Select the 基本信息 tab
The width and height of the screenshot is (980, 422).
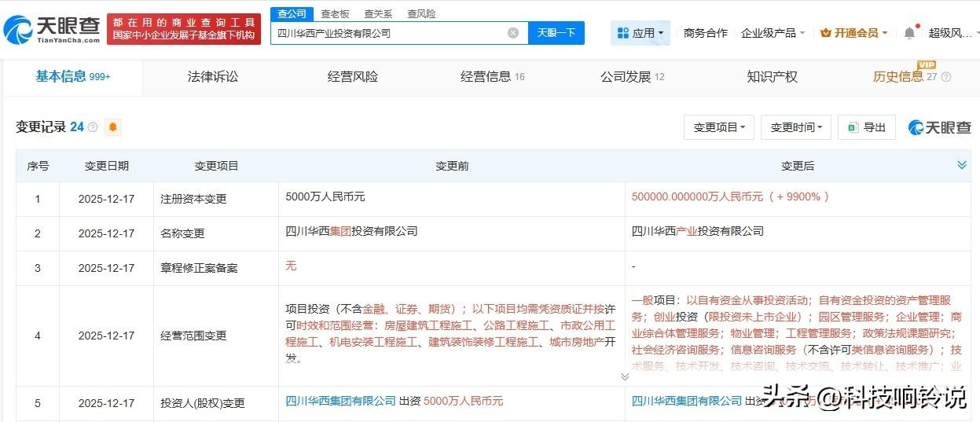[73, 77]
